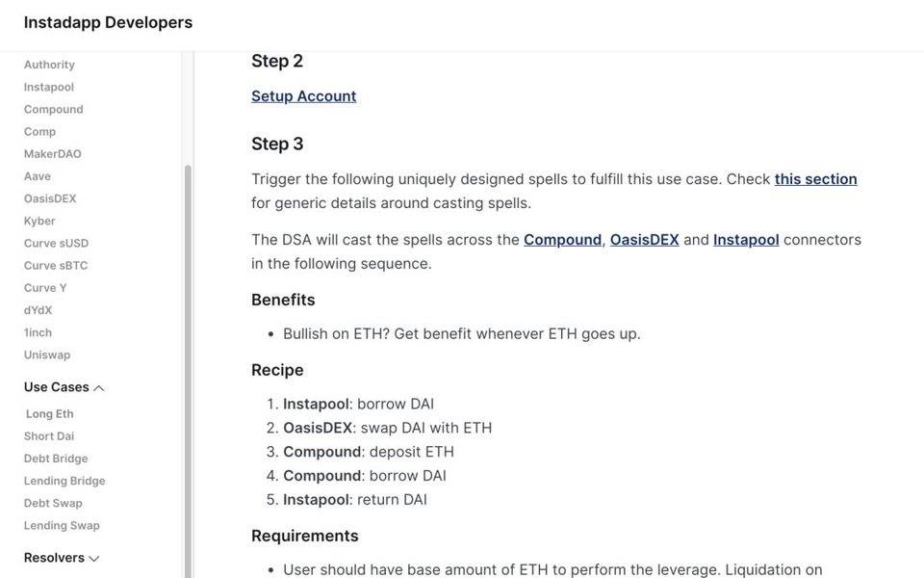Open the Setup Account link
The image size is (924, 578).
coord(303,96)
